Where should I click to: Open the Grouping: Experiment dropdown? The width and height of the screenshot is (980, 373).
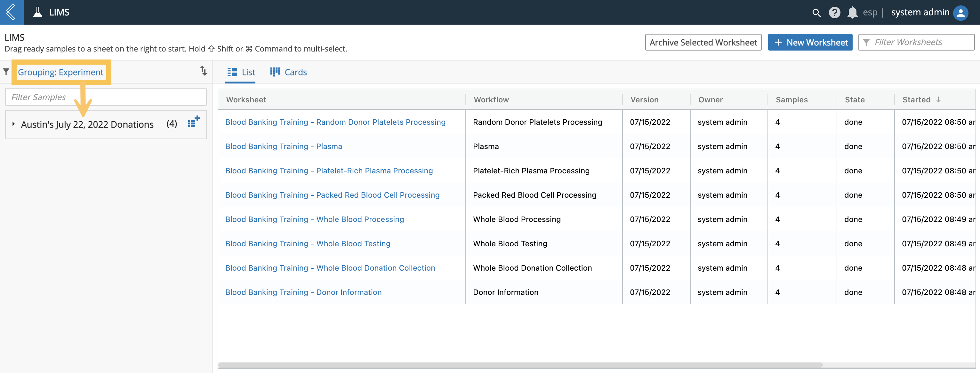61,72
